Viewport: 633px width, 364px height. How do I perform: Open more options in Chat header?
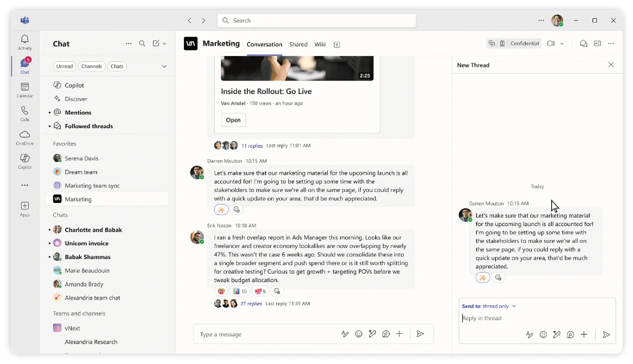128,43
